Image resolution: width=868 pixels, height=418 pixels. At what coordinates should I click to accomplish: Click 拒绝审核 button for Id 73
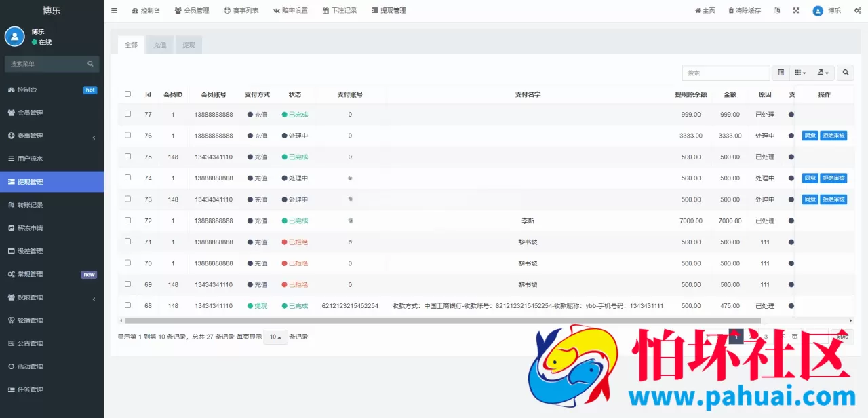833,199
